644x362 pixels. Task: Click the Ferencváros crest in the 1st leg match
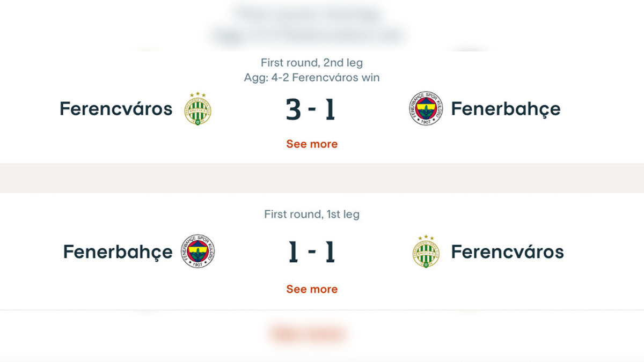pyautogui.click(x=426, y=252)
